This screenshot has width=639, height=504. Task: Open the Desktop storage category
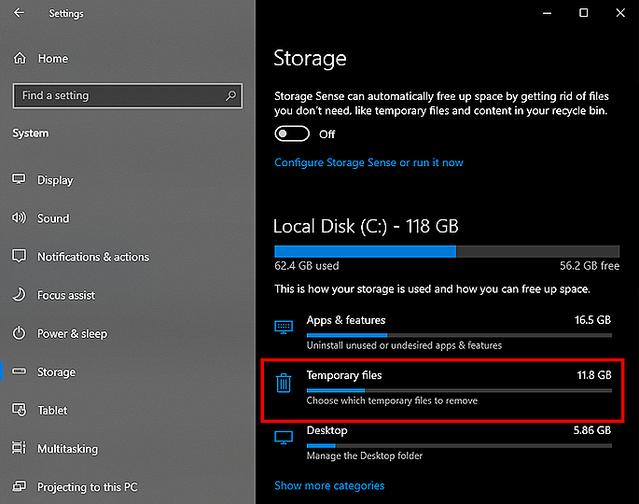tap(443, 443)
